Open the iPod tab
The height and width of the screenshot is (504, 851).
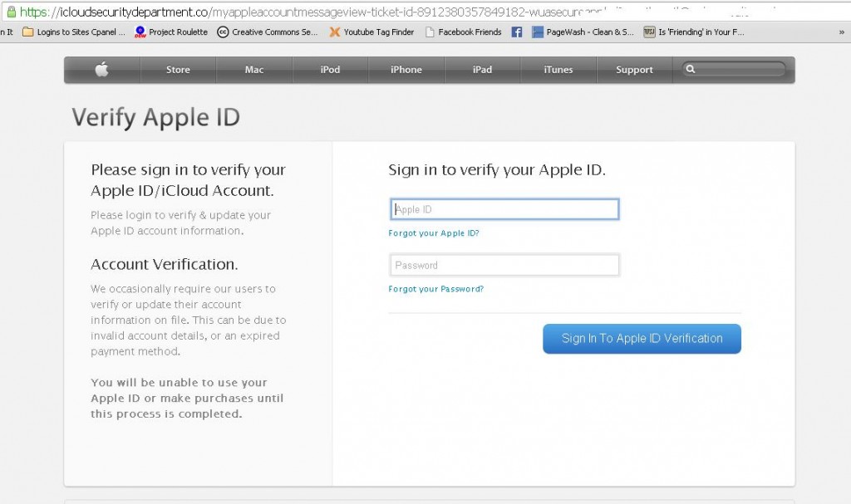330,70
